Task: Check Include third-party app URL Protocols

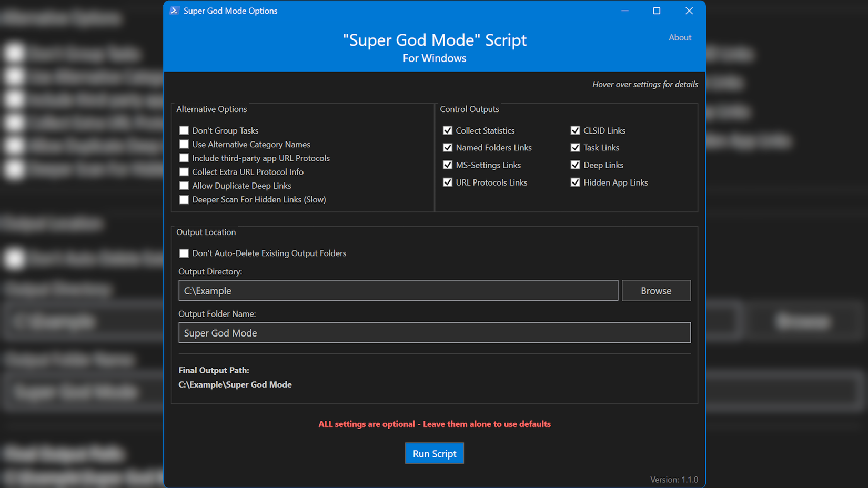Action: (x=184, y=158)
